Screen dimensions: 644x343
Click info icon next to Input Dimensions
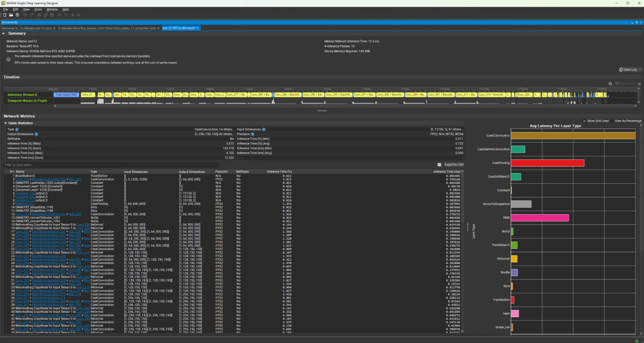click(264, 129)
